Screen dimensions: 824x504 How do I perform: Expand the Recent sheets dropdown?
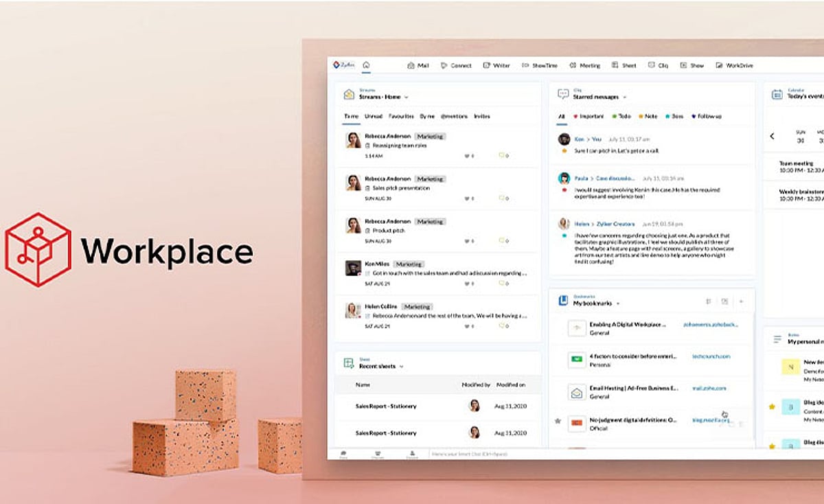pos(401,367)
